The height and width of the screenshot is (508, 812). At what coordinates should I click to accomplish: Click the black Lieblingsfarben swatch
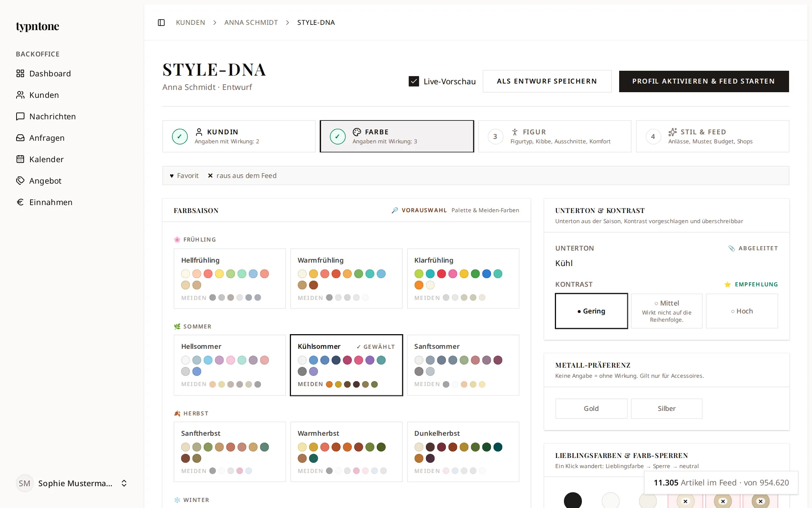point(573,500)
